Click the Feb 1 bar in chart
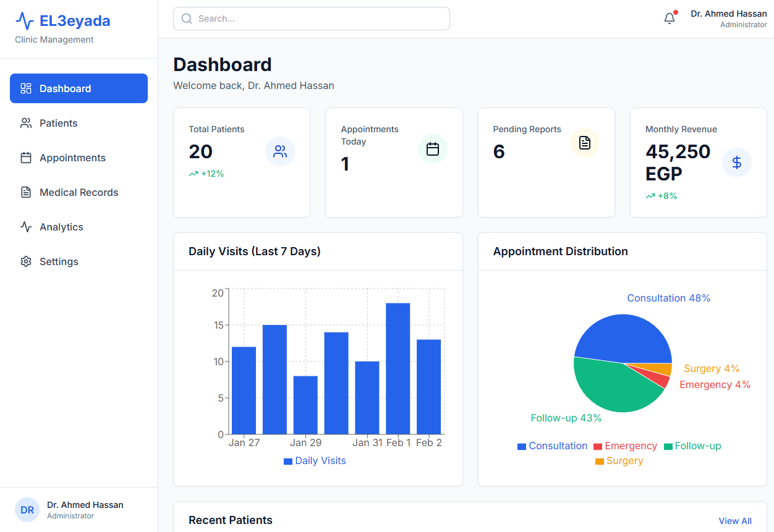774x532 pixels. click(x=398, y=368)
